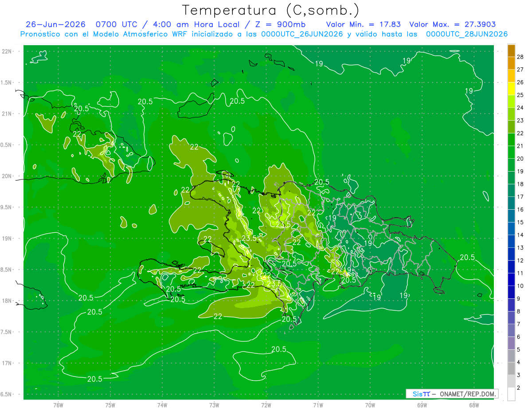Screen dimensions: 532x411
Task: Click the '25' value on the color legend
Action: [x=520, y=95]
